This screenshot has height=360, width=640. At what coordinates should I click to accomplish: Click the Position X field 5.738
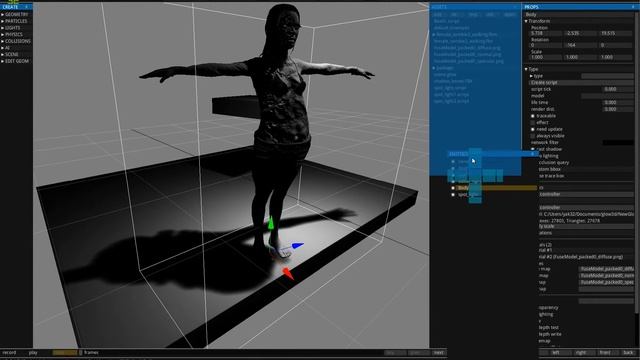[547, 33]
